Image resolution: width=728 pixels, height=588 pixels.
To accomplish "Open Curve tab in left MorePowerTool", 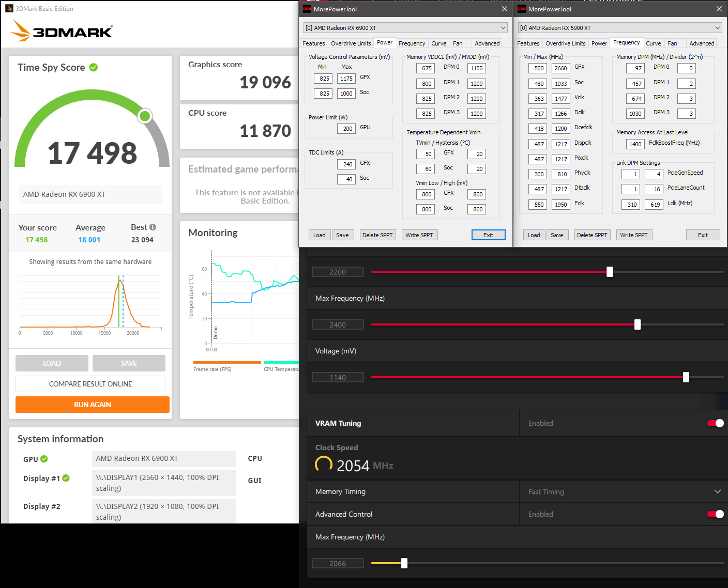I will tap(438, 43).
